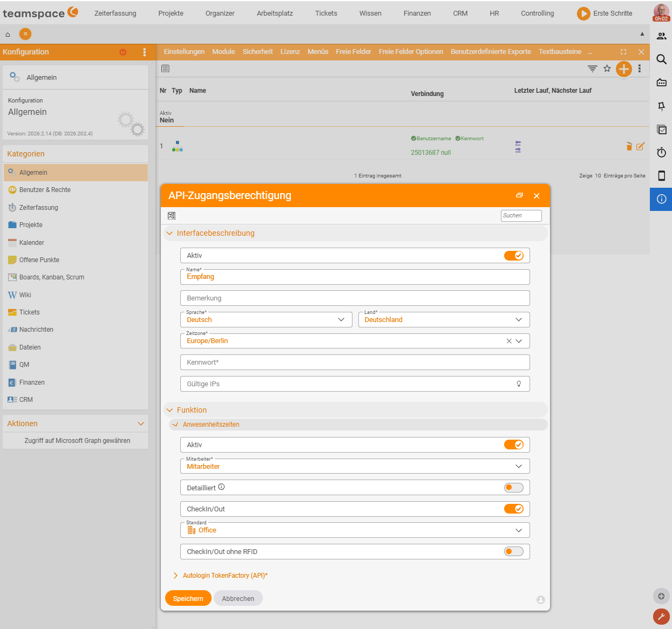Image resolution: width=672 pixels, height=629 pixels.
Task: Click the Suchen box in dialog
Action: click(521, 216)
